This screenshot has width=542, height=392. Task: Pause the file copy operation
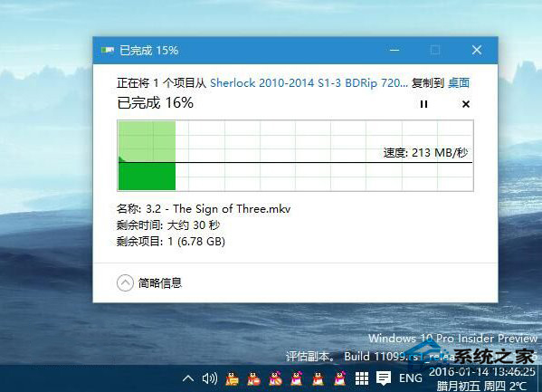tap(423, 104)
